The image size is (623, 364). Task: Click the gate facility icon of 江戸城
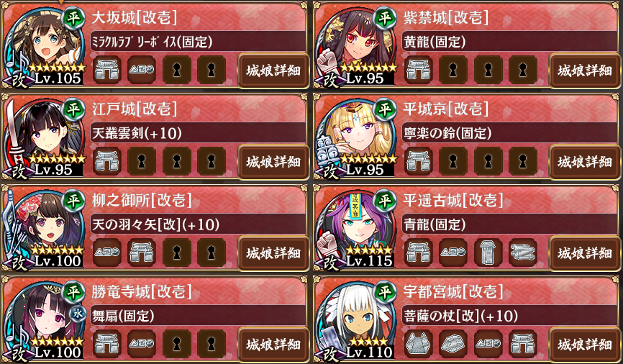[107, 161]
